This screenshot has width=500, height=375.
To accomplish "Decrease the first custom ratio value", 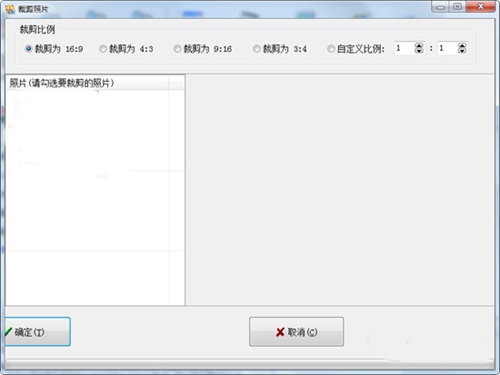I will [x=419, y=51].
